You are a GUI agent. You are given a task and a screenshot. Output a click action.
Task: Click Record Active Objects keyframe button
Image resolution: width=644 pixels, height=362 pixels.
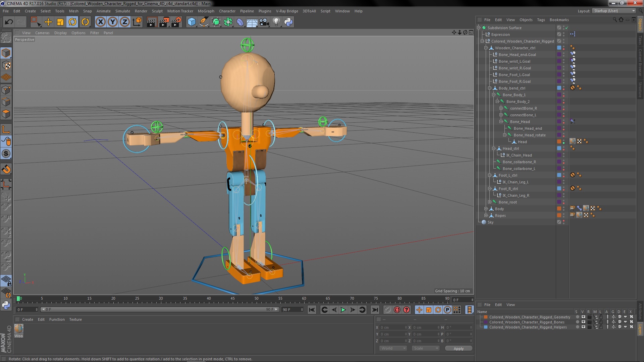(387, 310)
